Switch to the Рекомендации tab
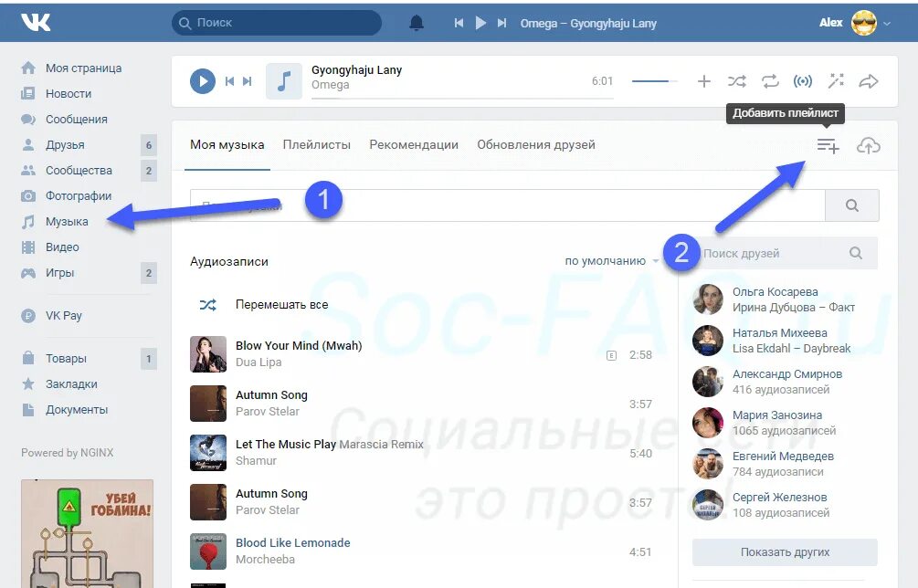Screen dimensions: 918x588 (x=414, y=144)
